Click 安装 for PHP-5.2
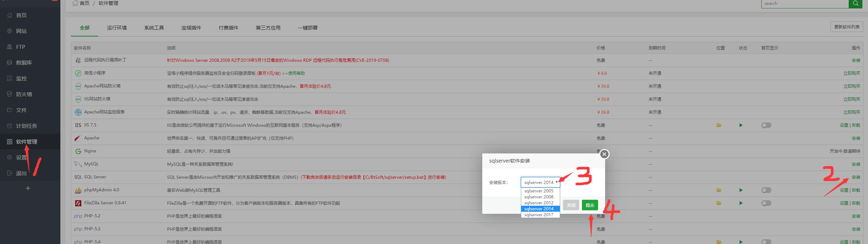The image size is (868, 244). 856,216
